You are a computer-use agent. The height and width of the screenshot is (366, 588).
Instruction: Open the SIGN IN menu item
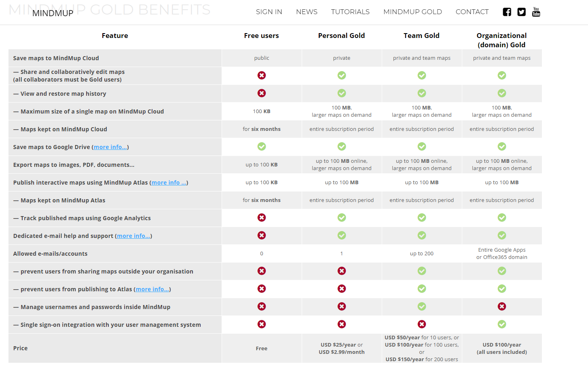(269, 12)
